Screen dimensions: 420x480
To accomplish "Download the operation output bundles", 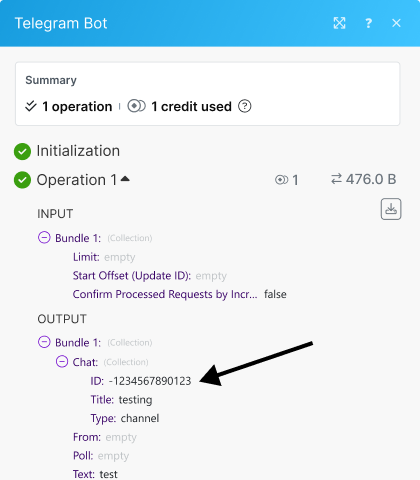I will [x=391, y=209].
